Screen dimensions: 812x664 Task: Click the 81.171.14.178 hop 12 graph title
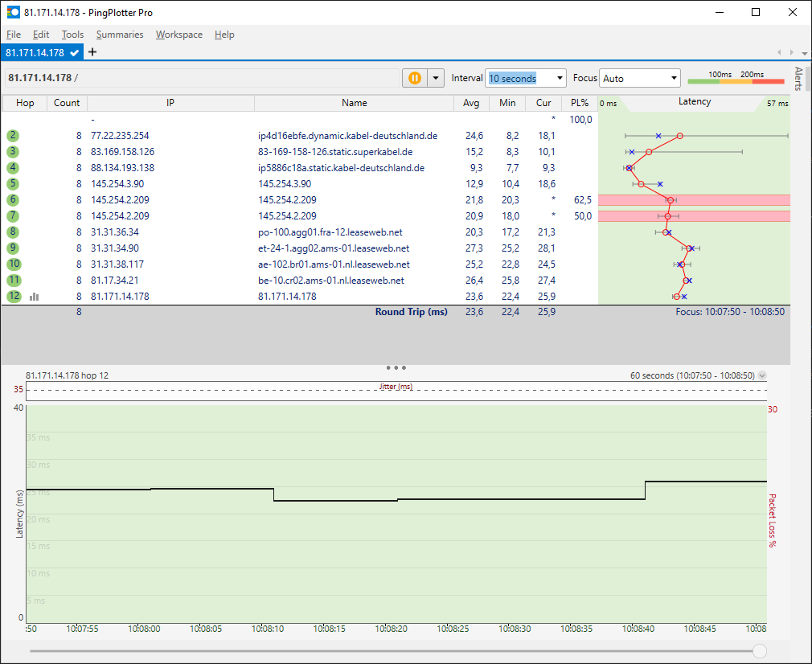[x=68, y=375]
